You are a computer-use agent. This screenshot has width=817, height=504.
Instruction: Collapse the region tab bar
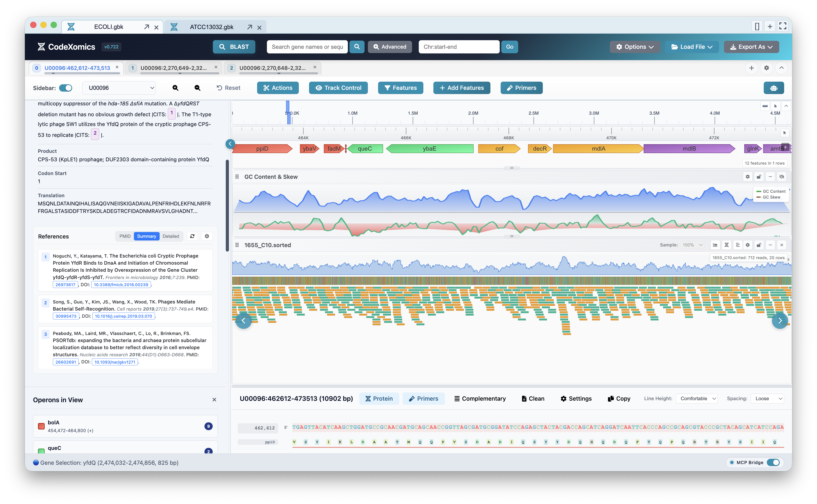click(781, 68)
